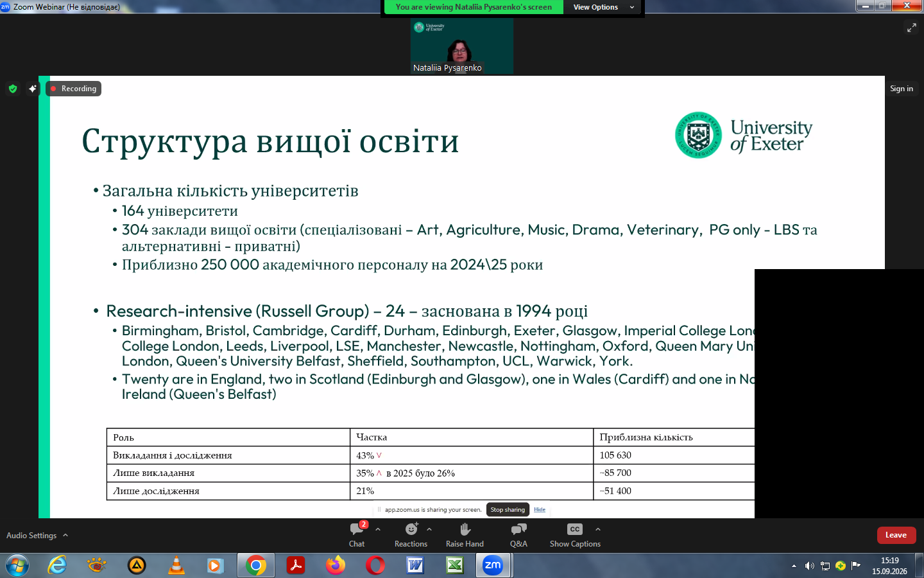Screen dimensions: 924x578
Task: Click the Action Center flag tray icon
Action: (x=855, y=566)
